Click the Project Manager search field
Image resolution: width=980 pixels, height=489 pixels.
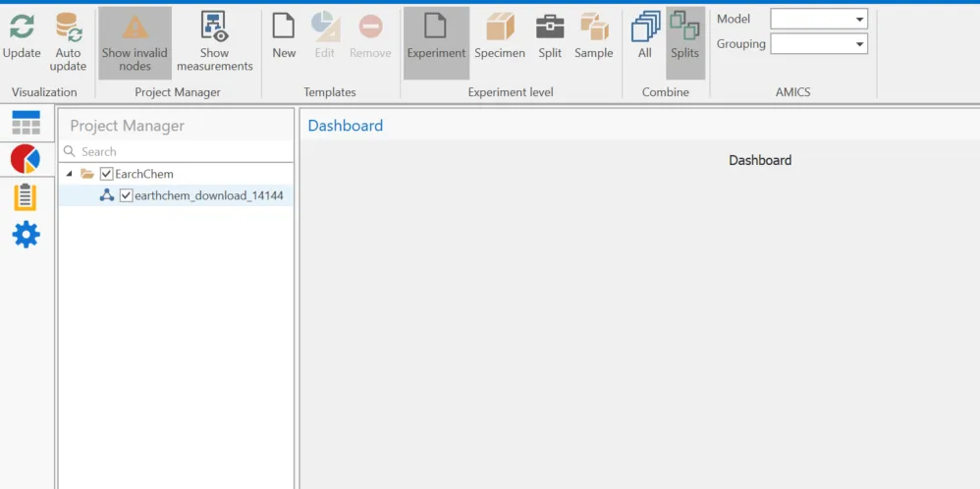click(176, 151)
